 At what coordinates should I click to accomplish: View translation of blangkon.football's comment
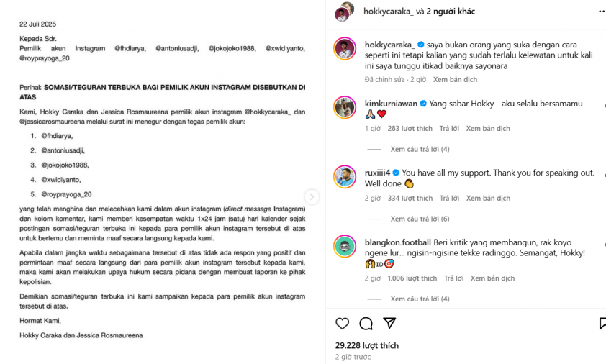click(x=492, y=278)
